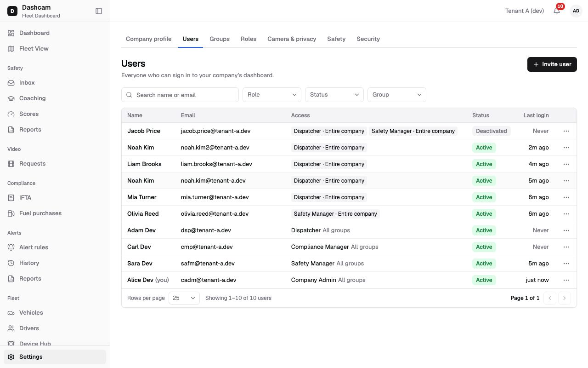
Task: Change rows per page from 25
Action: 184,298
